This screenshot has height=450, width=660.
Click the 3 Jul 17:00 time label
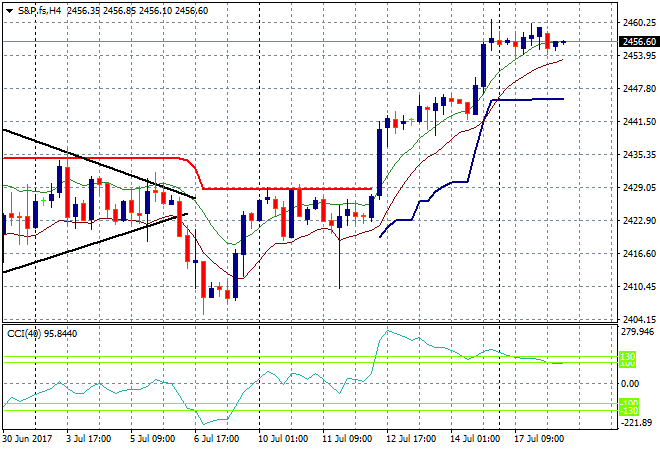pos(88,439)
